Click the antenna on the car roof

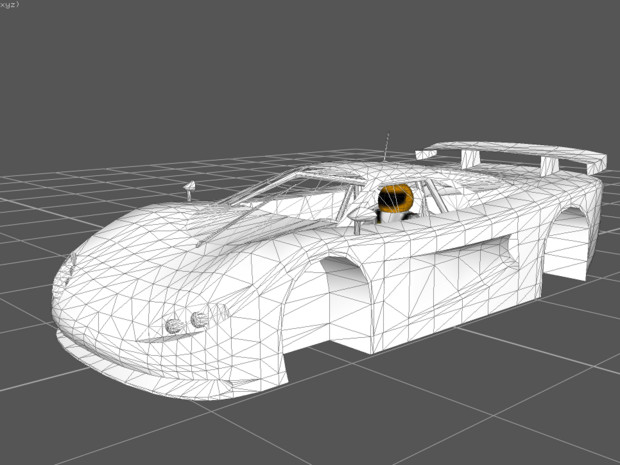(x=386, y=146)
